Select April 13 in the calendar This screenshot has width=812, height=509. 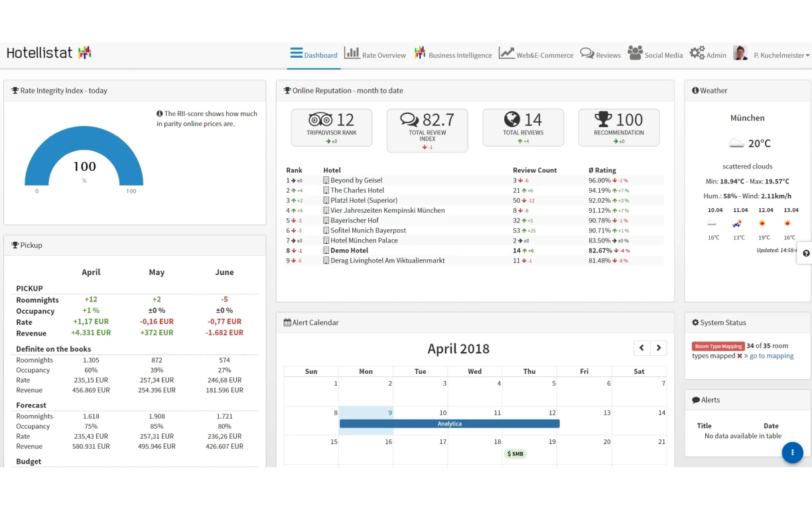(584, 420)
